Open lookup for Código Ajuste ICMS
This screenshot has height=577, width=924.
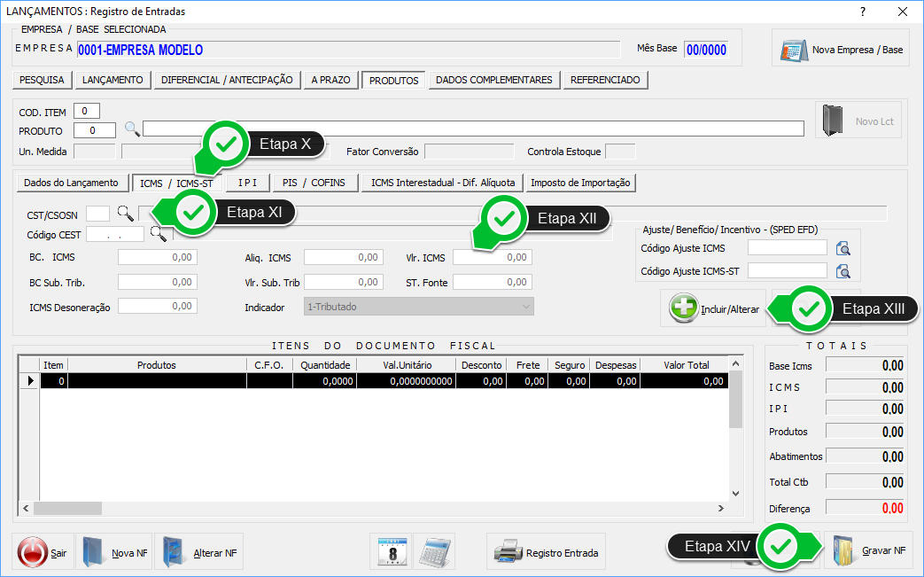pyautogui.click(x=843, y=248)
